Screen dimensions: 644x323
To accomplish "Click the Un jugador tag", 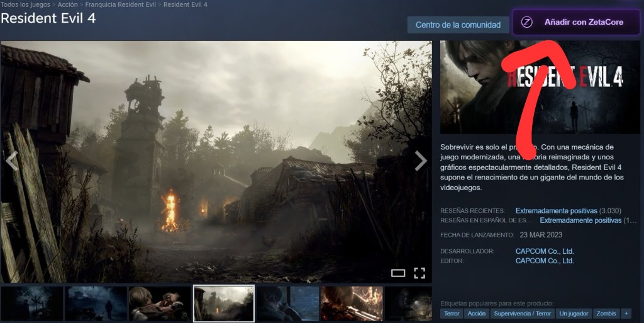I will (x=574, y=314).
